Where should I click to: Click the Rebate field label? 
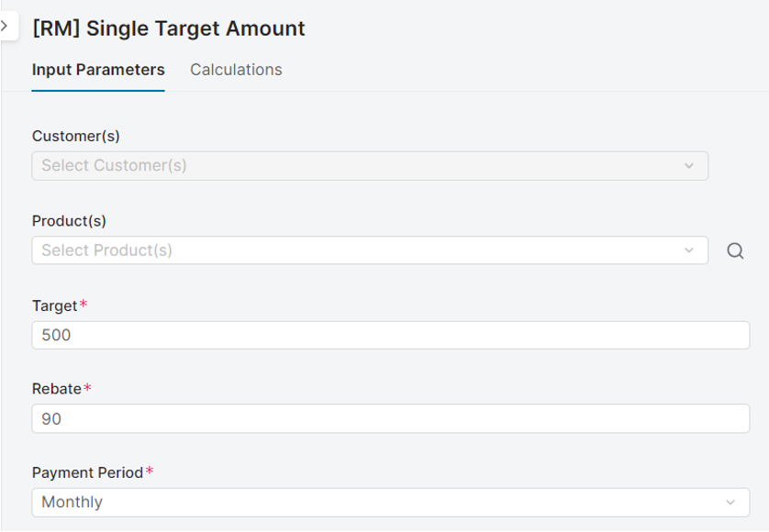pos(57,389)
